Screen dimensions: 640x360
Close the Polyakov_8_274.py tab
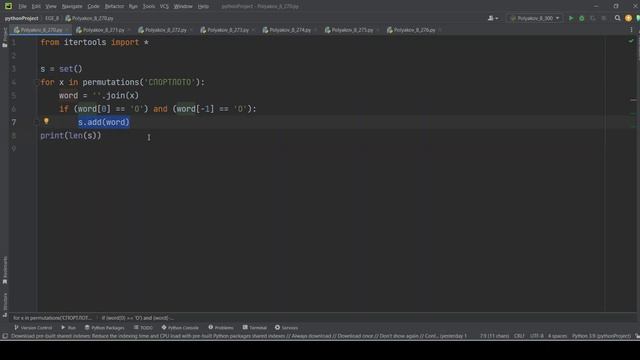pyautogui.click(x=316, y=30)
